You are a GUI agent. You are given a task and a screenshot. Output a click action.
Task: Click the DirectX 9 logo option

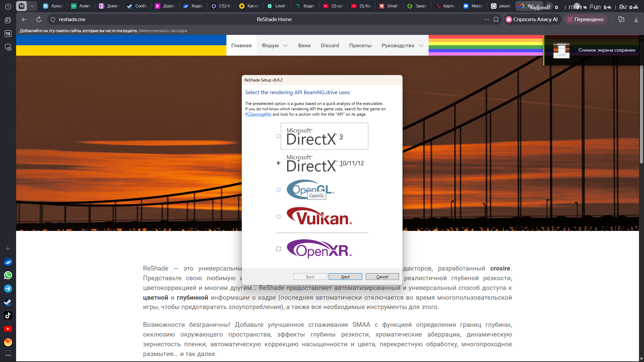324,136
